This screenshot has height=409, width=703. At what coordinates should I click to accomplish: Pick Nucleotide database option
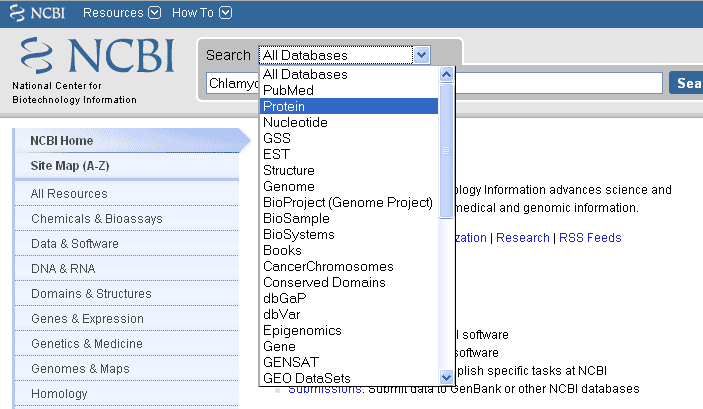click(x=295, y=122)
